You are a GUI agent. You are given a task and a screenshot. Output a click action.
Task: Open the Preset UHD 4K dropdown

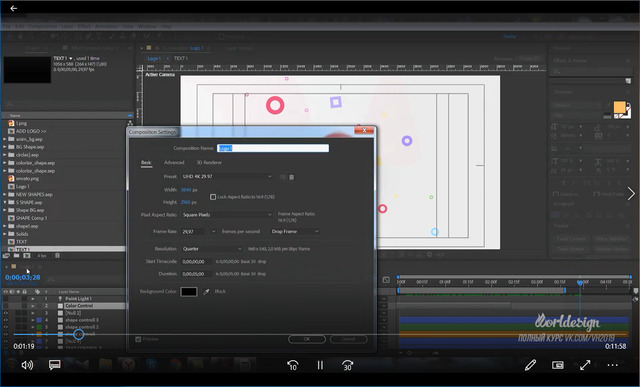tap(227, 176)
